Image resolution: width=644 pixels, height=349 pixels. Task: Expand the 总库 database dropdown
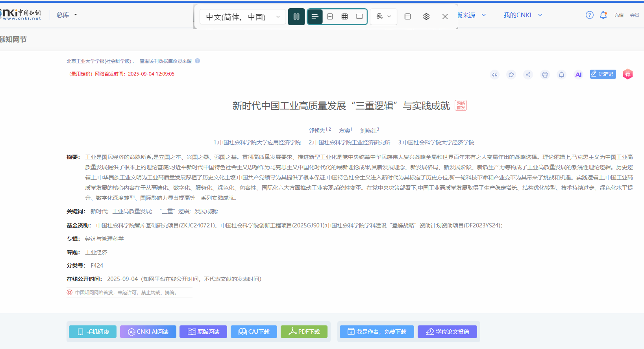[x=67, y=15]
